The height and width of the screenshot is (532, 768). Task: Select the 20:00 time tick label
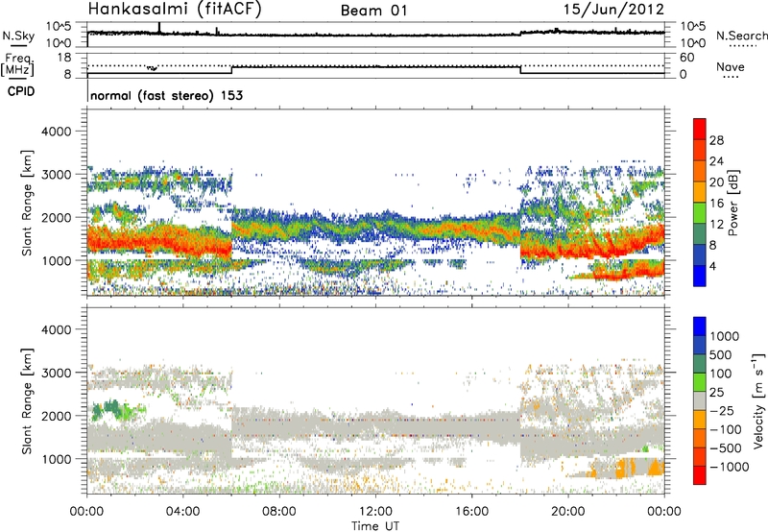[568, 512]
